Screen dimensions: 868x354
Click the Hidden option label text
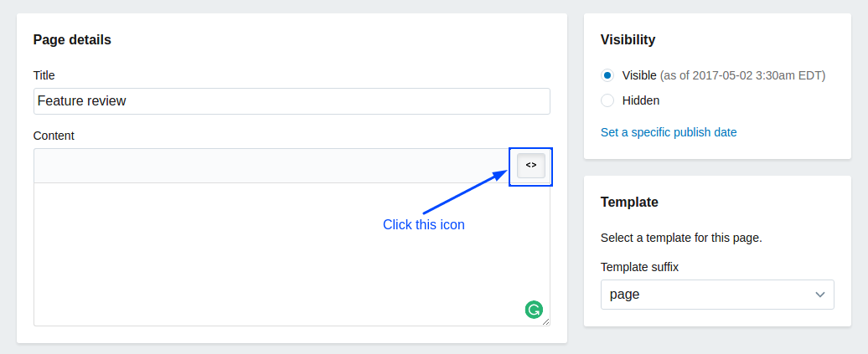coord(640,100)
